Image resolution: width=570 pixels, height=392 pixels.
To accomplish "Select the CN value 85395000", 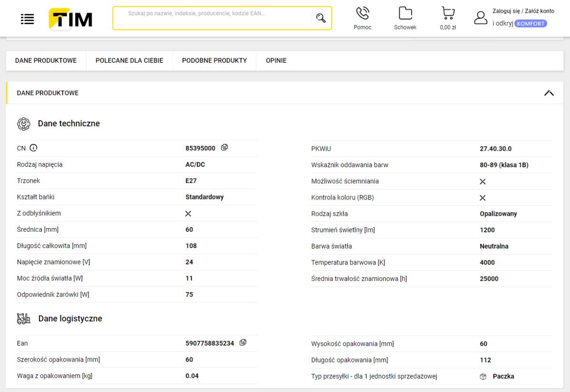I will click(x=200, y=148).
